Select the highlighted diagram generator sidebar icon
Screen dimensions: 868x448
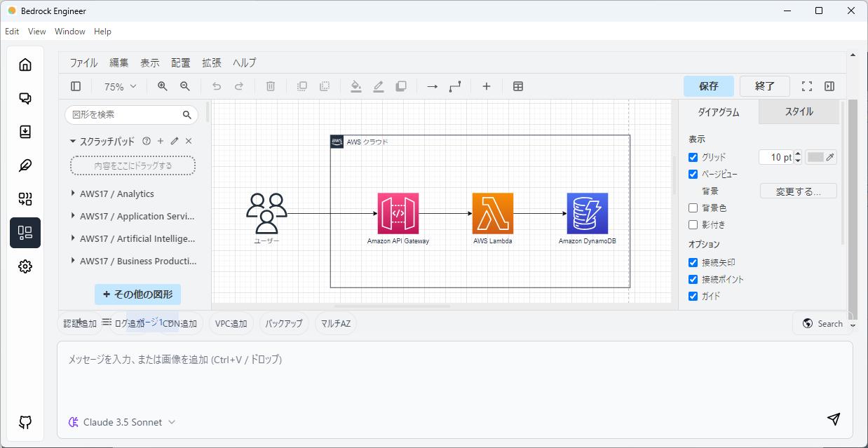pos(25,233)
